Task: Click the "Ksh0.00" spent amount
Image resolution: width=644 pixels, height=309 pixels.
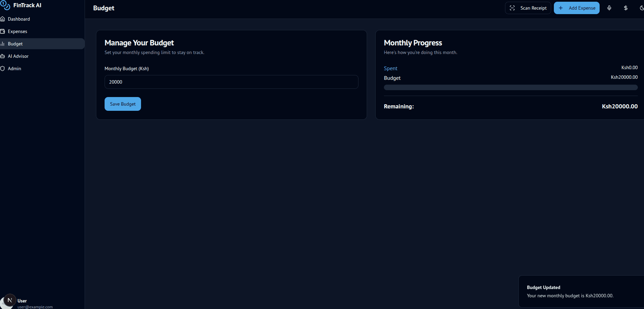Action: click(x=630, y=67)
